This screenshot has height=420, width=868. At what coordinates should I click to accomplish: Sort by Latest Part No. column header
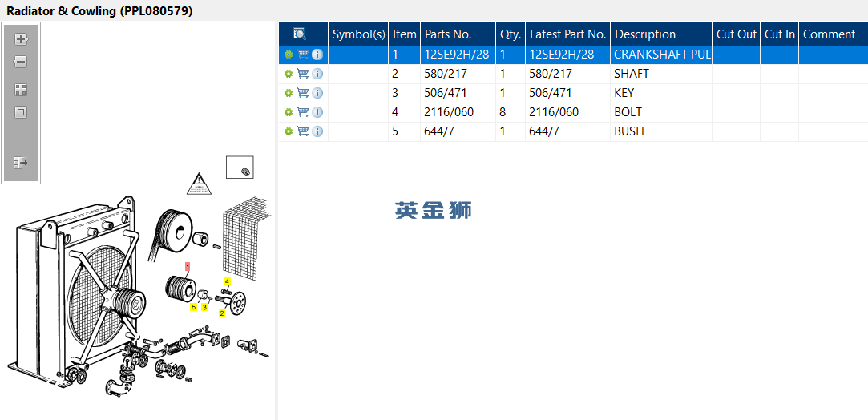[x=568, y=34]
